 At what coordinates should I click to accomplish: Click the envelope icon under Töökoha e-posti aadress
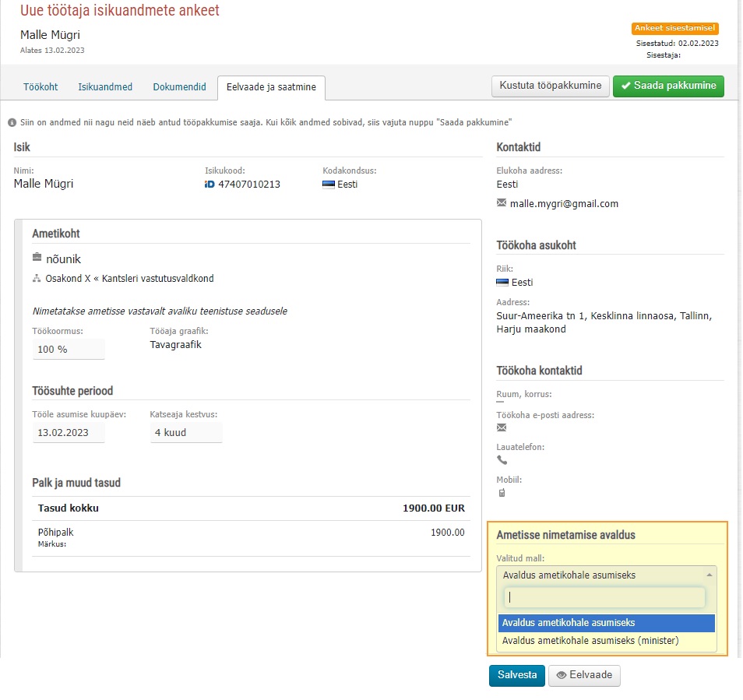coord(502,427)
